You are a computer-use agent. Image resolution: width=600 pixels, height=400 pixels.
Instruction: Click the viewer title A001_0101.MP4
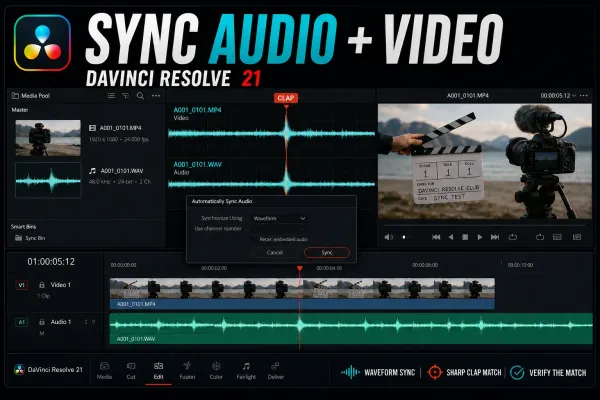pyautogui.click(x=468, y=96)
